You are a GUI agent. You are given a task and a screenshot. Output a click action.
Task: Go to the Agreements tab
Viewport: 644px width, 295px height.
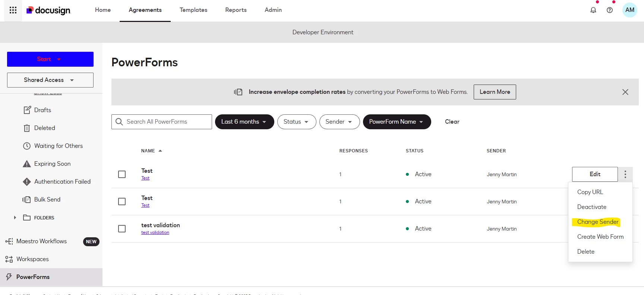coord(145,10)
